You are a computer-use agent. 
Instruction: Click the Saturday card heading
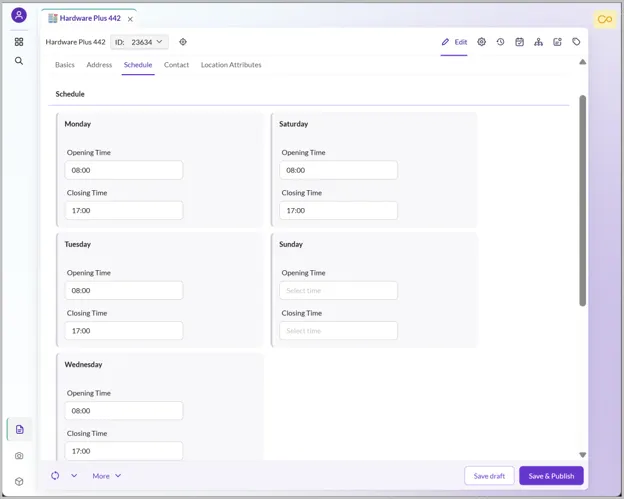[294, 124]
